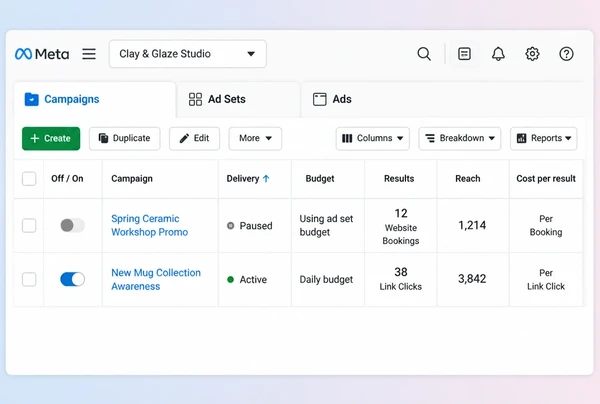The image size is (600, 404).
Task: Open the account overview document icon
Action: coord(464,54)
